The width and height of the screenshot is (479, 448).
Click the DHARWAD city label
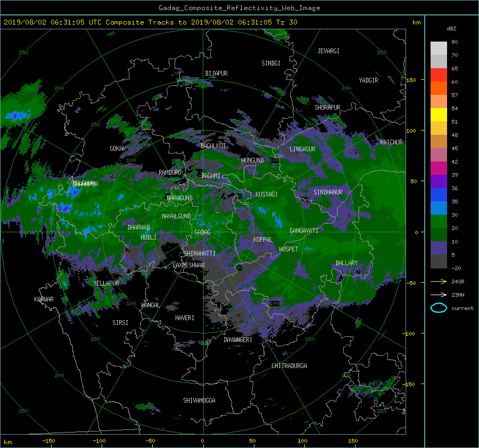(x=138, y=227)
